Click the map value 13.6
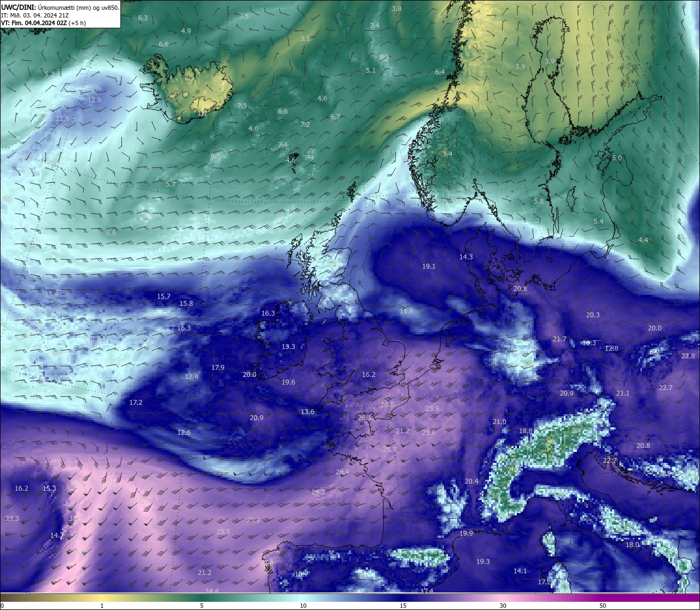This screenshot has height=610, width=700. click(307, 412)
